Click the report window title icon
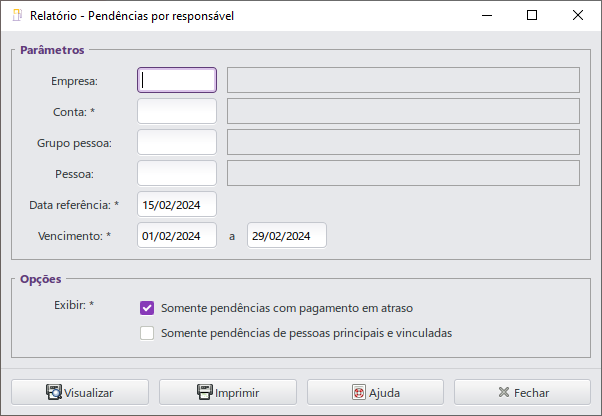602x416 pixels. pos(17,15)
